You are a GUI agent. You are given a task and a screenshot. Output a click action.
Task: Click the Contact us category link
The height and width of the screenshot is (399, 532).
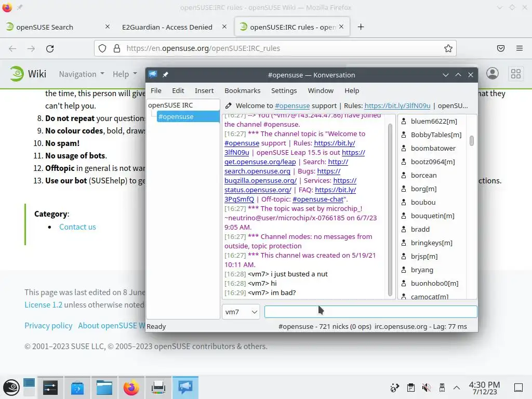[77, 227]
